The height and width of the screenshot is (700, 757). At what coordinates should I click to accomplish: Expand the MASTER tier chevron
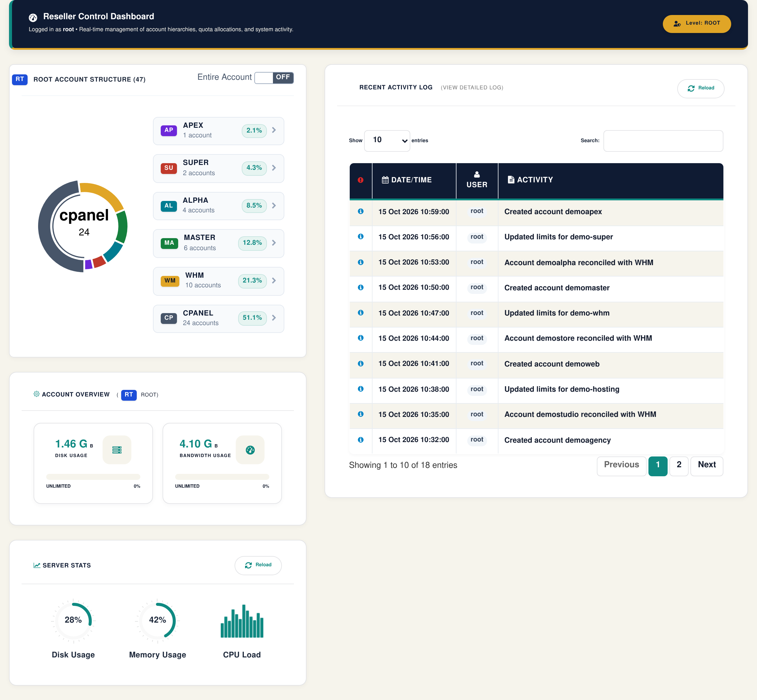click(274, 243)
